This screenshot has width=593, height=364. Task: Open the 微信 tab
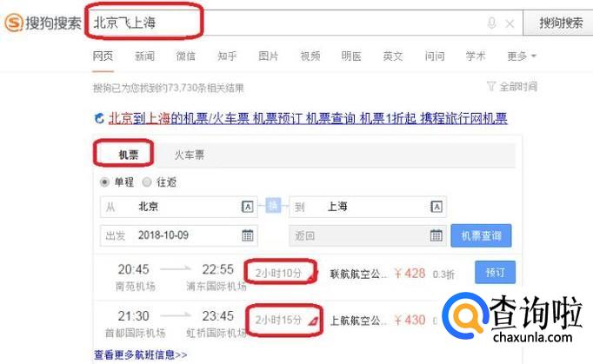click(x=186, y=56)
